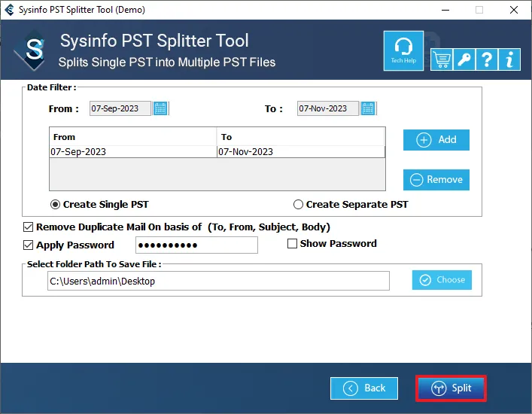The height and width of the screenshot is (414, 532).
Task: Enable Show Password checkbox
Action: 292,244
